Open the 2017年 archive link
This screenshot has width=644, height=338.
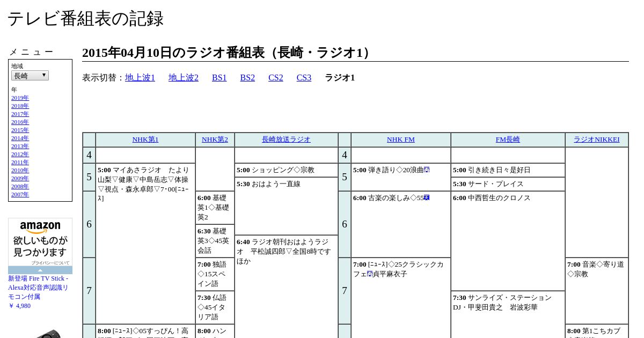click(x=20, y=114)
